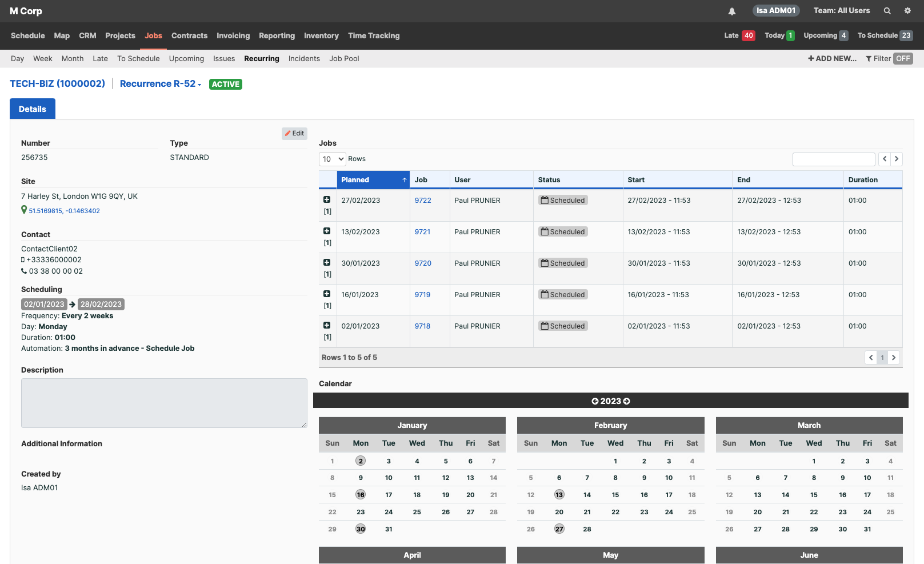
Task: Click previous page arrow above jobs table
Action: (885, 159)
